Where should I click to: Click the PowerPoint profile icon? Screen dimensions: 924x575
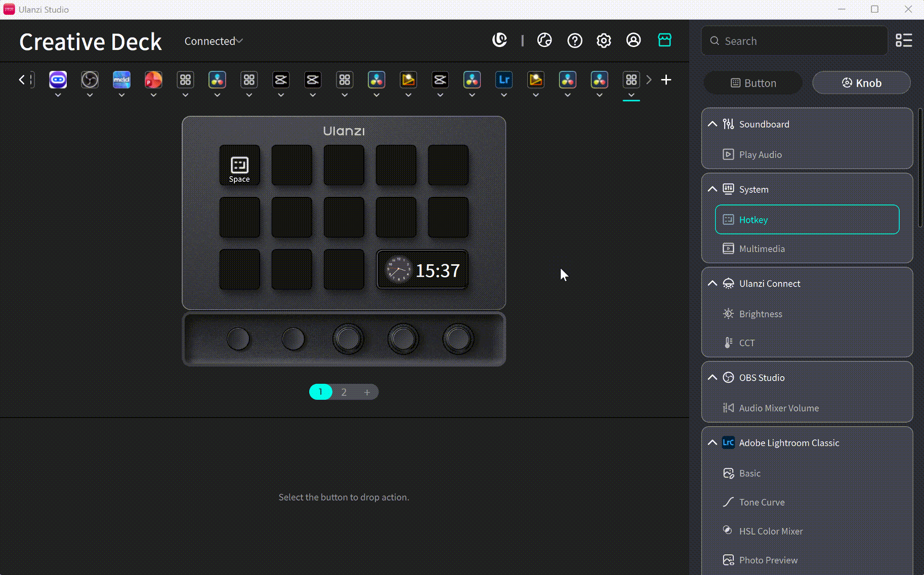[x=153, y=80]
